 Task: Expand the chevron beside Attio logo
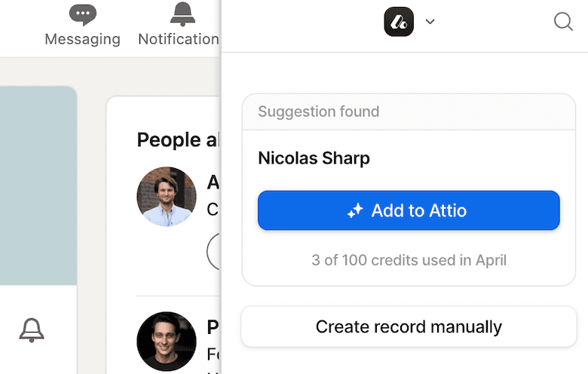pos(430,22)
